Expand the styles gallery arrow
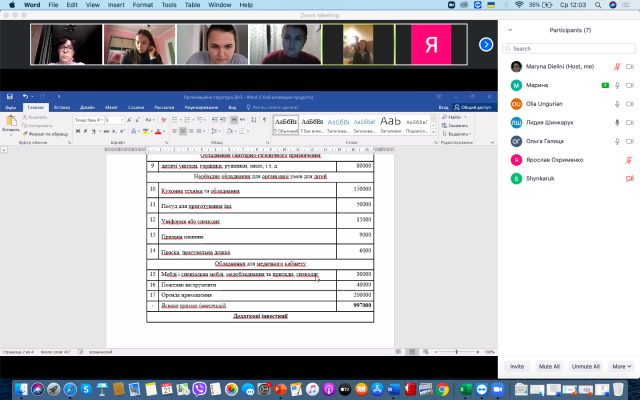Image resolution: width=640 pixels, height=400 pixels. pyautogui.click(x=433, y=132)
